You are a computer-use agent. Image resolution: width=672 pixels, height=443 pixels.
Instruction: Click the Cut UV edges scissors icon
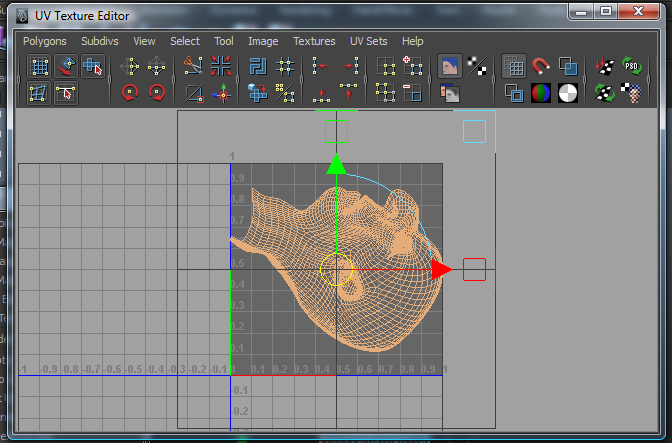pyautogui.click(x=194, y=67)
